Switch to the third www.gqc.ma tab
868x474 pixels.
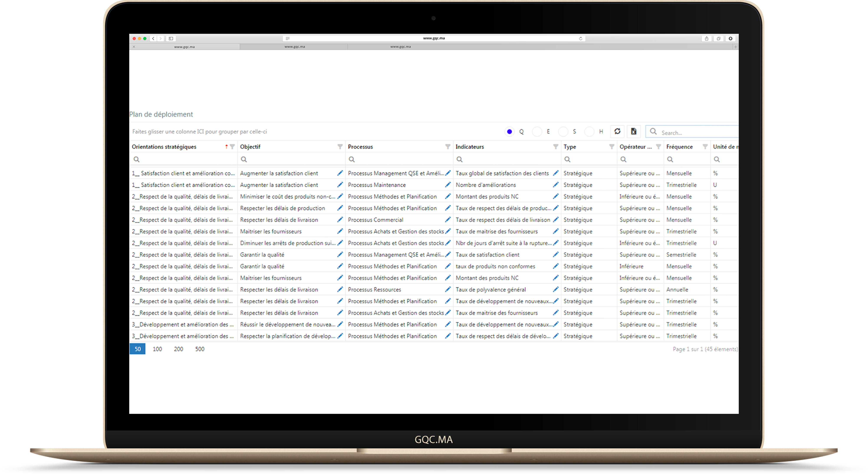[400, 47]
